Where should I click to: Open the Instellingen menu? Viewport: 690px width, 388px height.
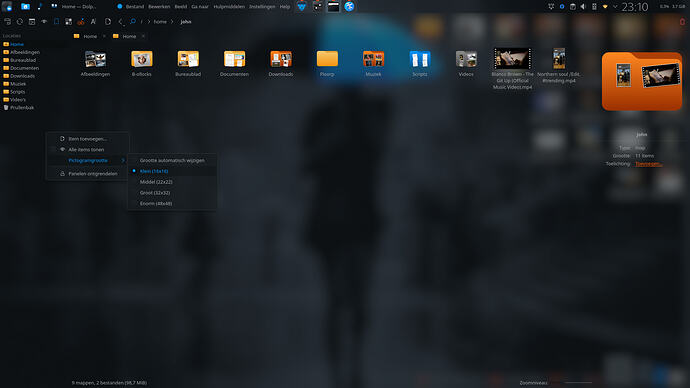click(262, 7)
